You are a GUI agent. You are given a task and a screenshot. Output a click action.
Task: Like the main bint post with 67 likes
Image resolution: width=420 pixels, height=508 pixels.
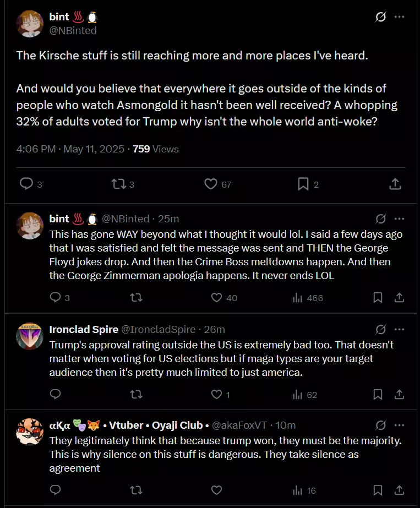point(217,184)
